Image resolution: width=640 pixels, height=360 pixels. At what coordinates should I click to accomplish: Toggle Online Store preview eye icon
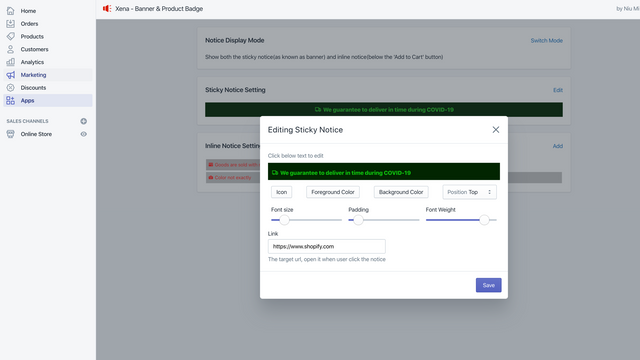pyautogui.click(x=84, y=134)
